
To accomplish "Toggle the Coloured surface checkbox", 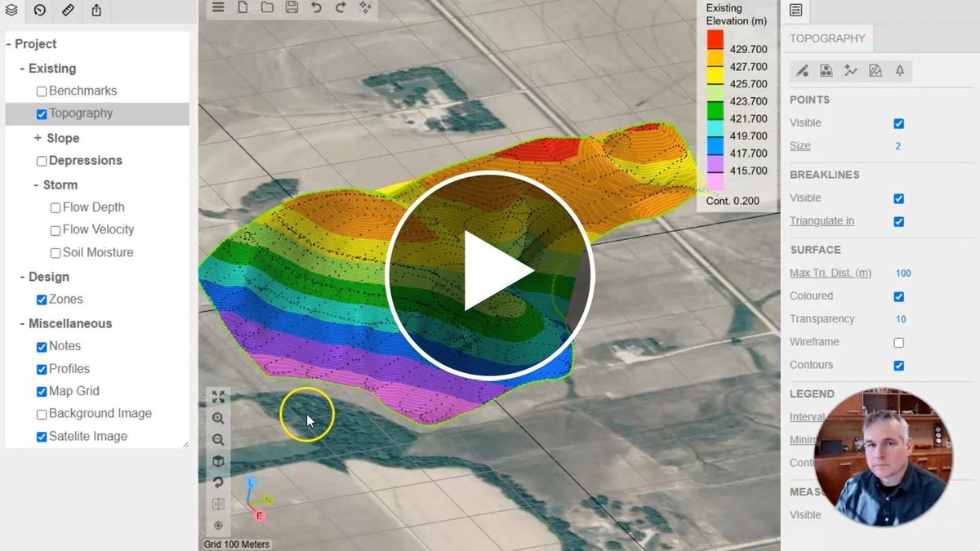I will coord(899,297).
